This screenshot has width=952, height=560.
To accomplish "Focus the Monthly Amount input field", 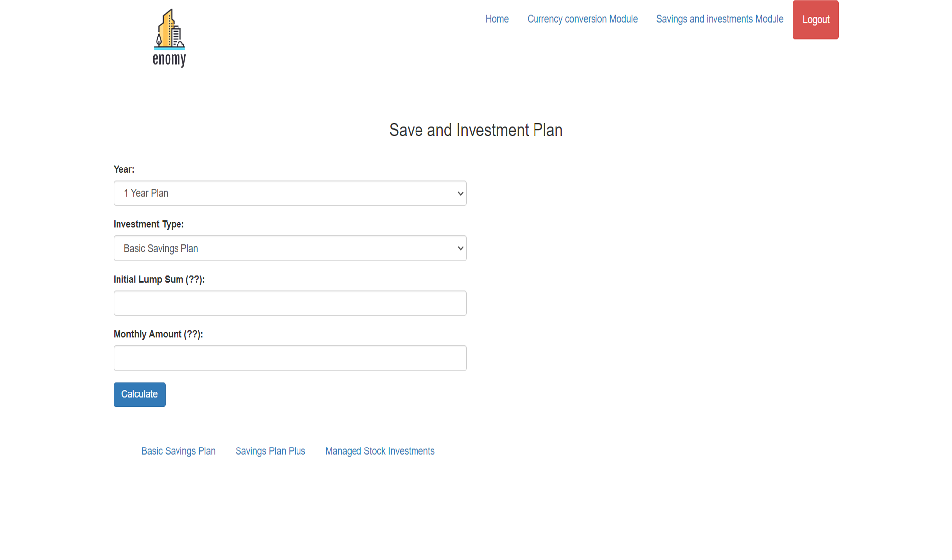I will point(290,358).
